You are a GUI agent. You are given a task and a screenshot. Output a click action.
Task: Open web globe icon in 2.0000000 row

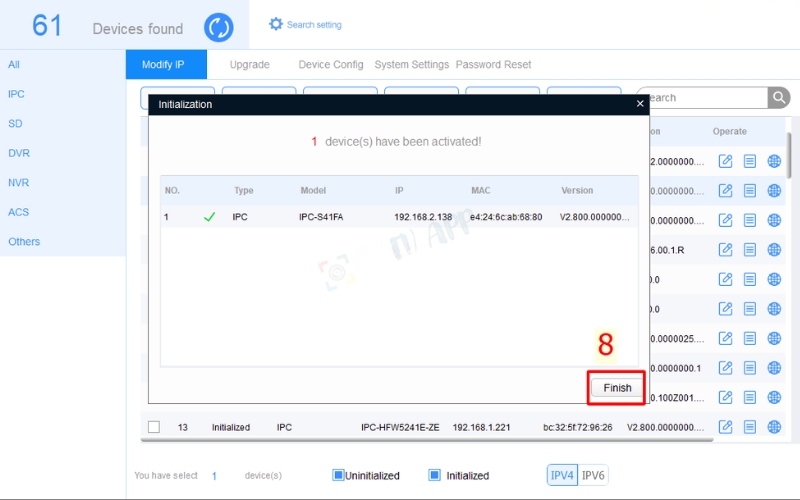[774, 161]
